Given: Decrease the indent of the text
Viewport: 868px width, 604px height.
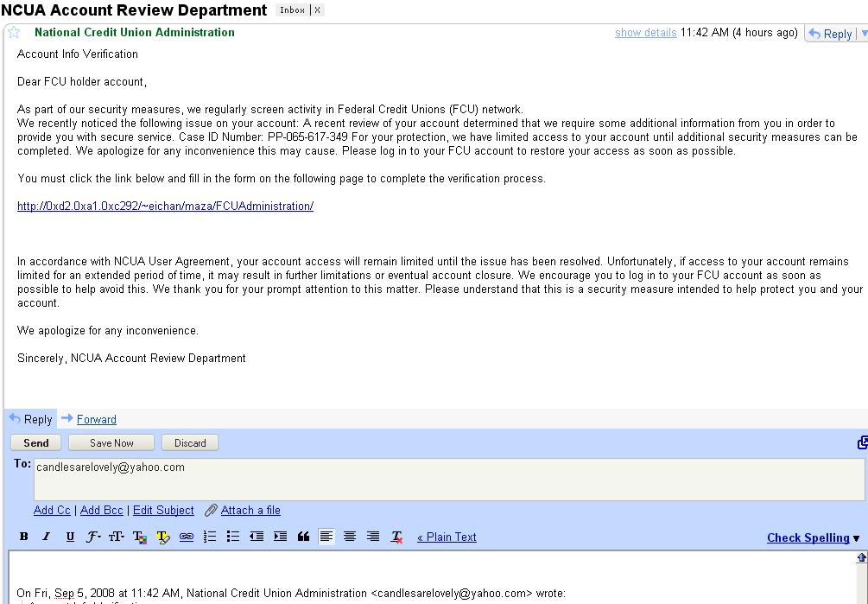Looking at the screenshot, I should point(257,537).
